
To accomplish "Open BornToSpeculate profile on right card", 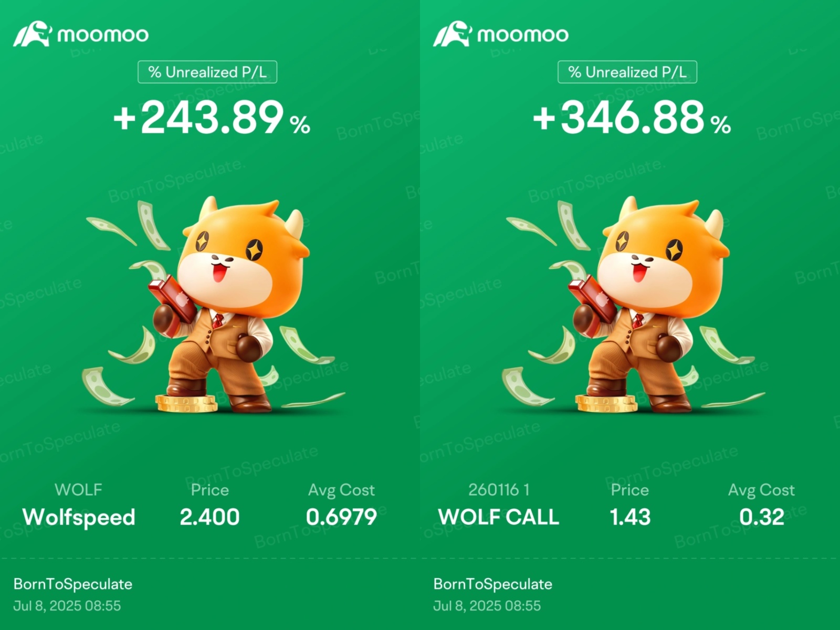I will [x=493, y=584].
